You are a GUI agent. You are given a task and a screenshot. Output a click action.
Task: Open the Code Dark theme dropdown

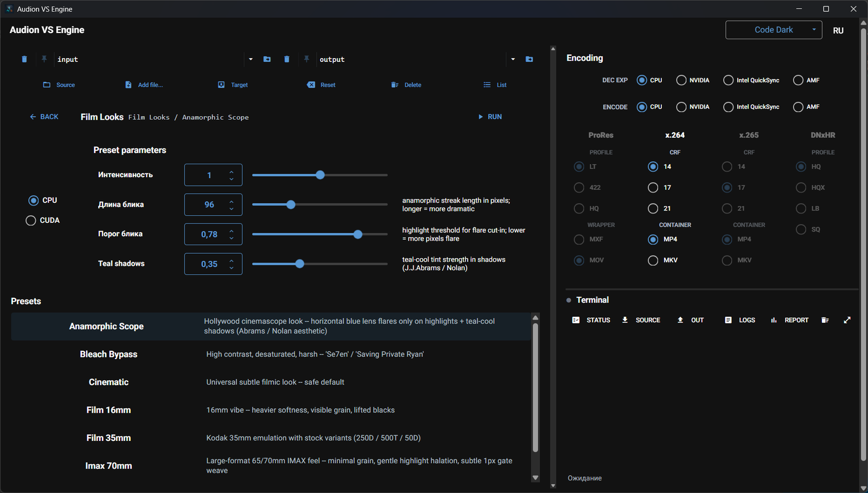[x=774, y=30]
